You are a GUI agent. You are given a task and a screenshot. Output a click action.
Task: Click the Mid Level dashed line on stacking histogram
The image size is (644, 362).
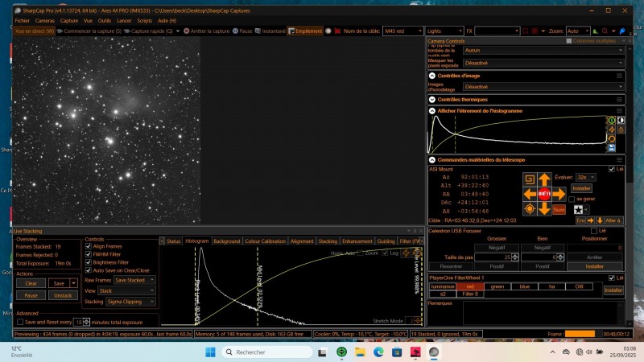258,286
